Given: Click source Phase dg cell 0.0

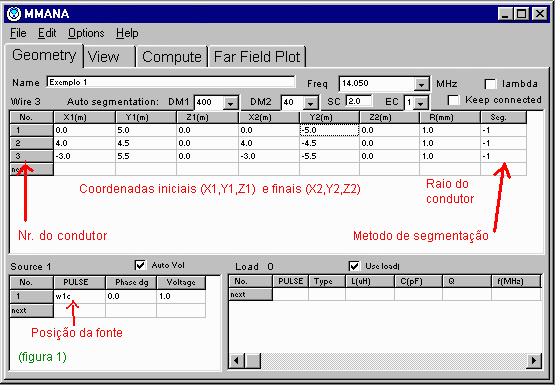Looking at the screenshot, I should [131, 297].
